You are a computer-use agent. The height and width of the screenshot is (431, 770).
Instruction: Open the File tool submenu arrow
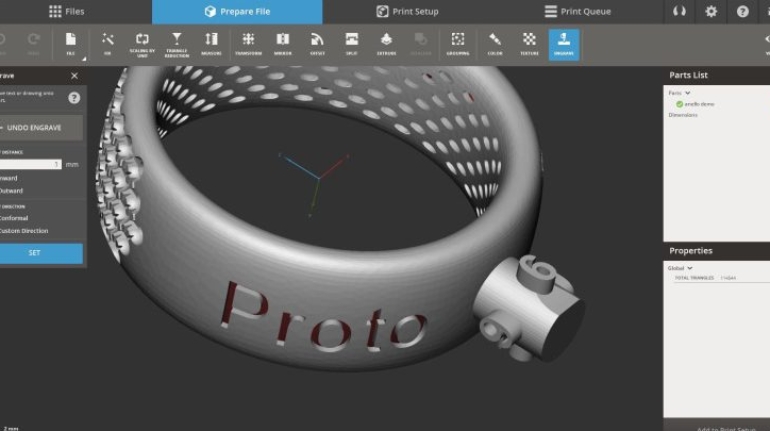(x=84, y=59)
